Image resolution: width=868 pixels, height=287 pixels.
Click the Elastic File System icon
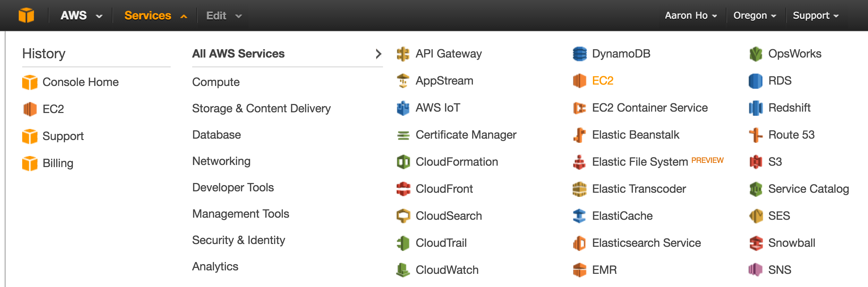pyautogui.click(x=579, y=162)
